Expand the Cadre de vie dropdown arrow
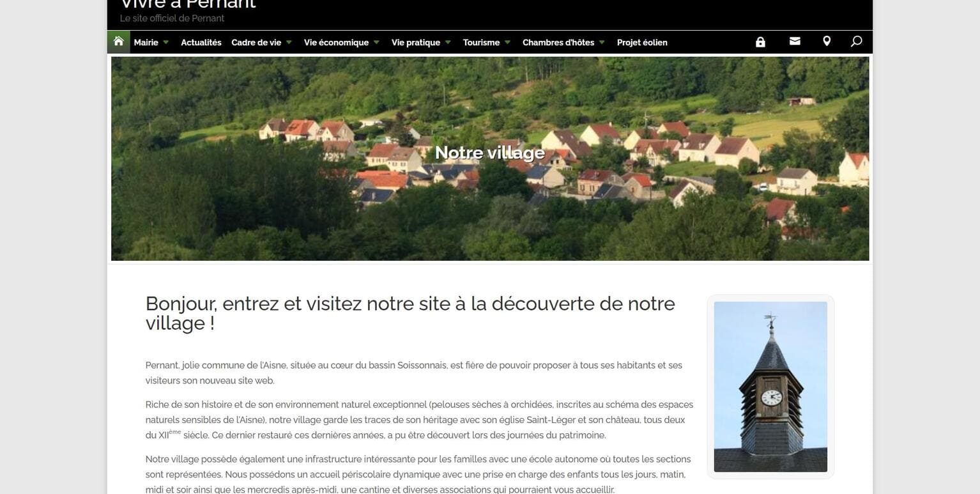980x494 pixels. (289, 43)
